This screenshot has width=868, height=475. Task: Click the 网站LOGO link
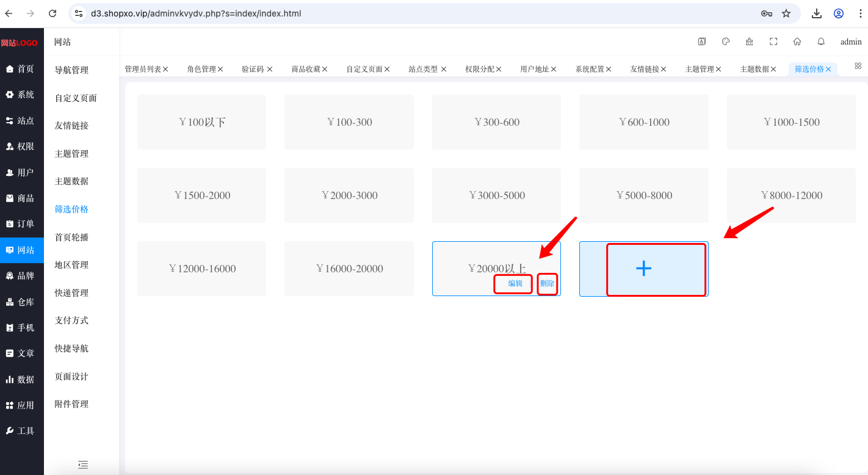click(x=19, y=43)
